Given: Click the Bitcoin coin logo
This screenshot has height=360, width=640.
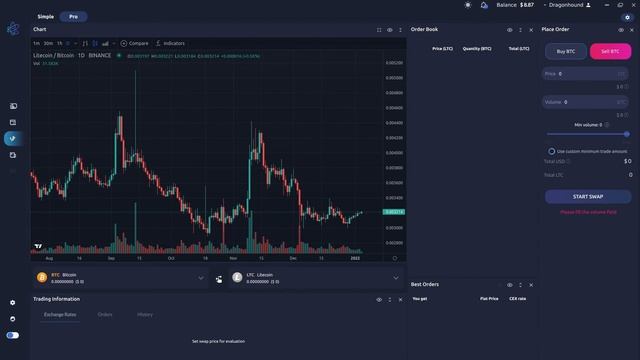Looking at the screenshot, I should click(x=42, y=278).
